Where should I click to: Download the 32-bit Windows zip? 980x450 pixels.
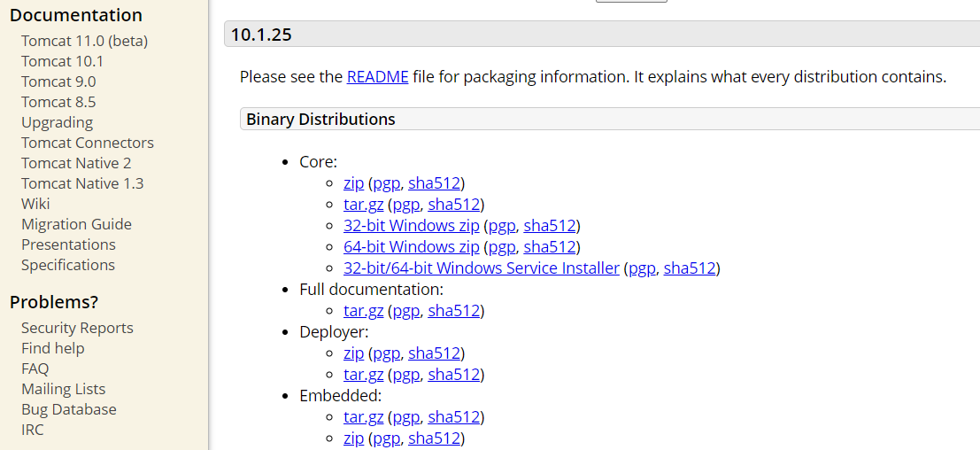coord(411,226)
